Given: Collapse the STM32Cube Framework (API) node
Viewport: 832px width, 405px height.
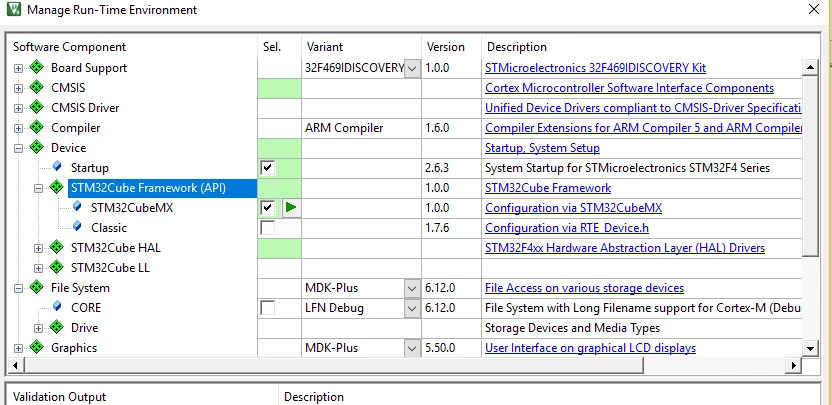Looking at the screenshot, I should tap(38, 188).
